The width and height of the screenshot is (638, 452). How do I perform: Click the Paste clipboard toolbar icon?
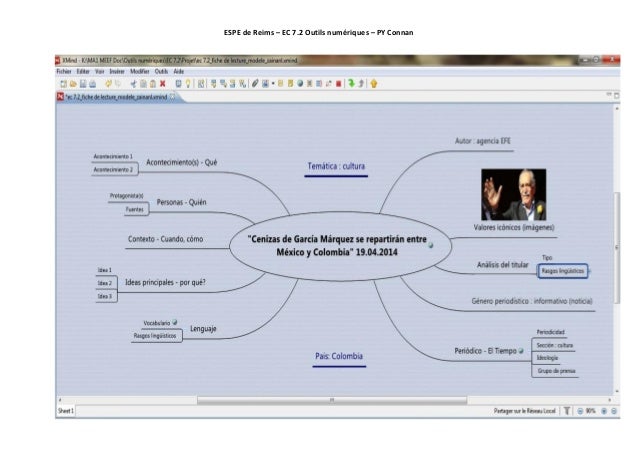153,84
